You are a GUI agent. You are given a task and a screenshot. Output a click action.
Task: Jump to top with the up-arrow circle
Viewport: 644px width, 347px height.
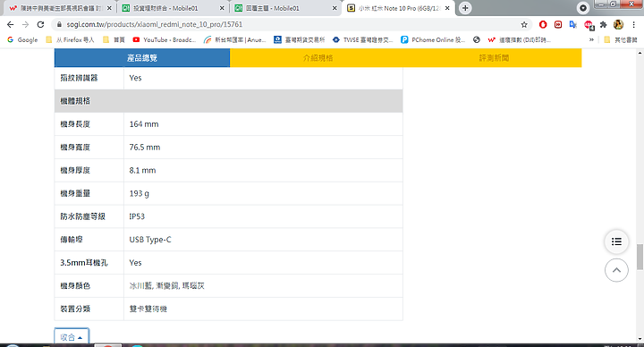[x=616, y=270]
